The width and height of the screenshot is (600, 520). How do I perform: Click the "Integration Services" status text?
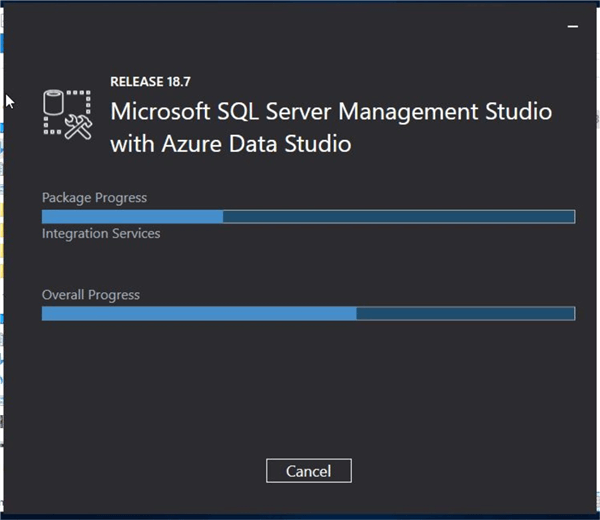(101, 234)
